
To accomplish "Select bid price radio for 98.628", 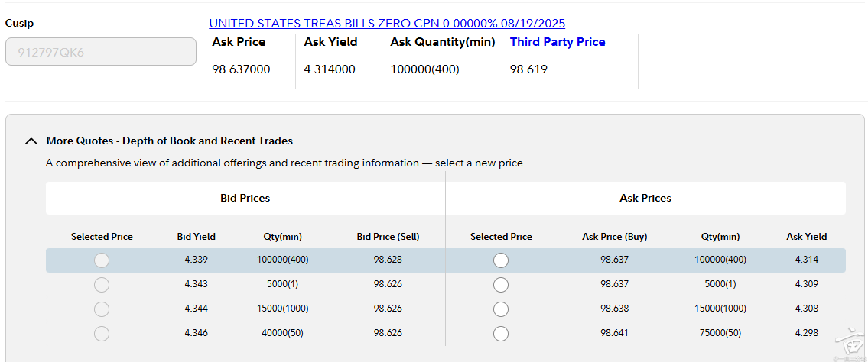I will pyautogui.click(x=102, y=260).
